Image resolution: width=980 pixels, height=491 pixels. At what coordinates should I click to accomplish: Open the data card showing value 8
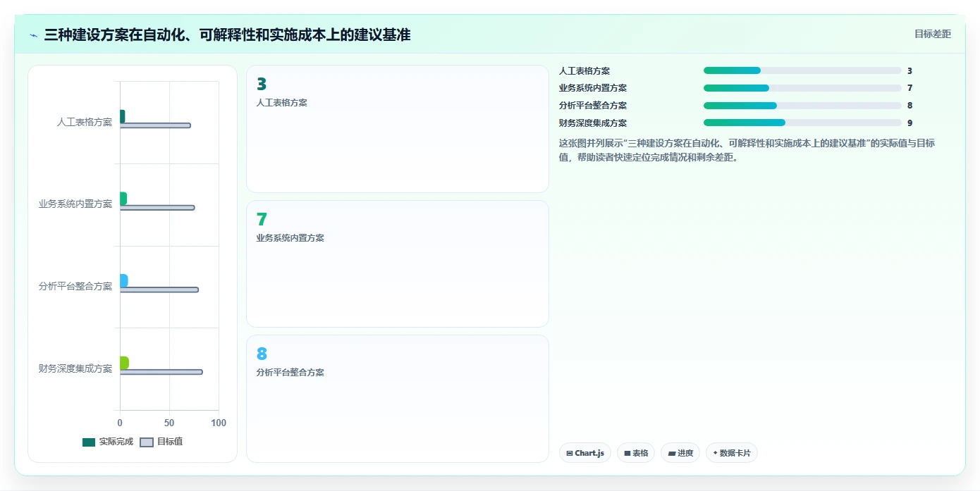398,399
